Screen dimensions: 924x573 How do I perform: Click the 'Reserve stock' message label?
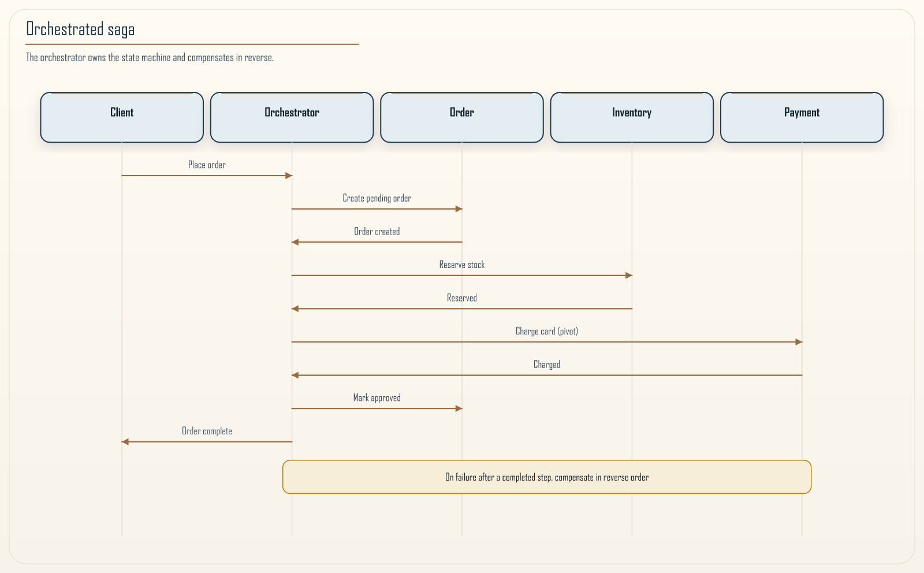[462, 265]
